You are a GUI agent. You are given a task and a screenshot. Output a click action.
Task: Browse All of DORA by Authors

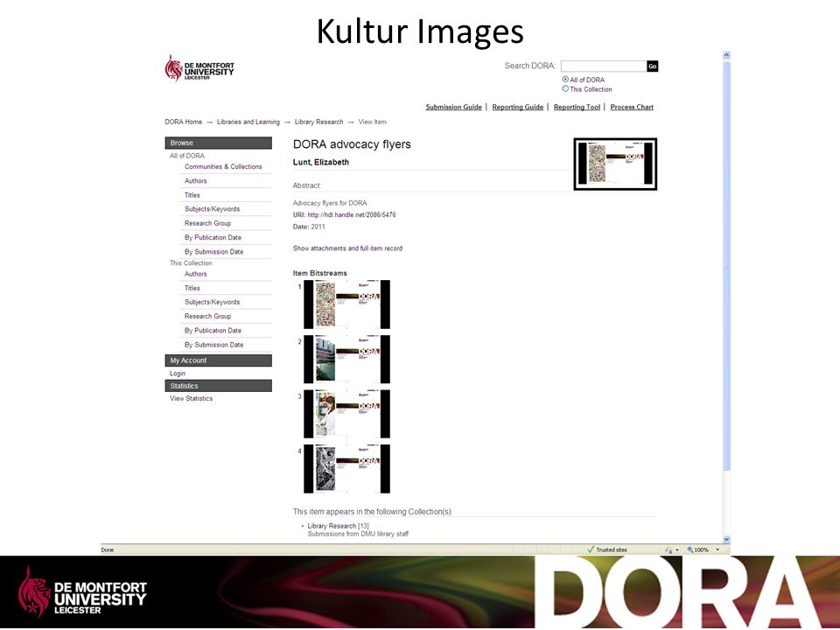(x=195, y=181)
